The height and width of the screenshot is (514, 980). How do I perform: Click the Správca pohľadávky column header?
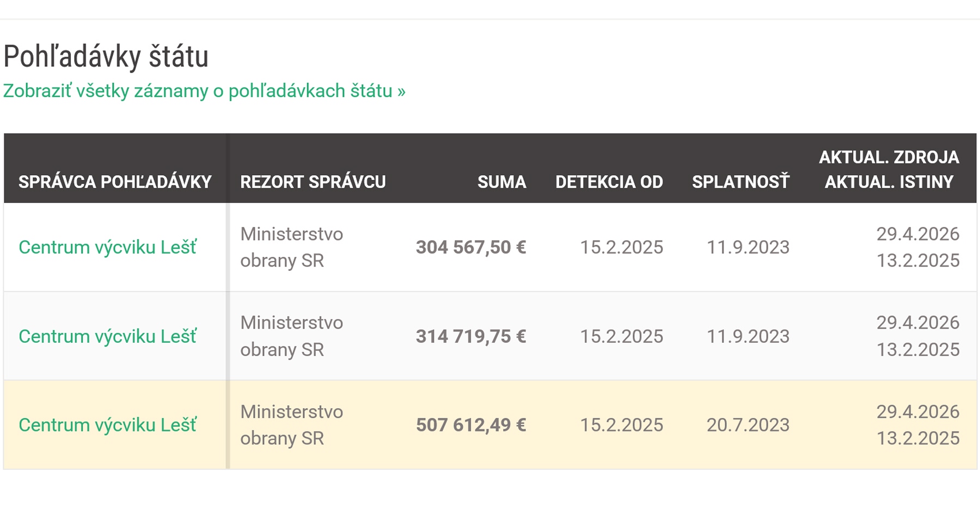click(115, 182)
